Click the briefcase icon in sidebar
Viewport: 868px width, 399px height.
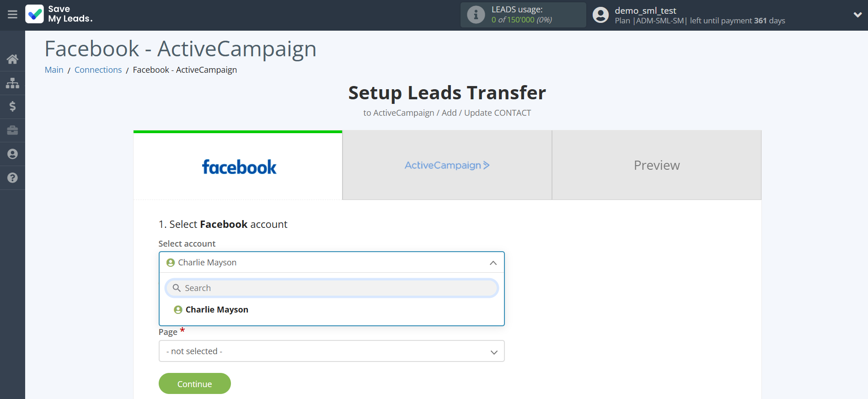pyautogui.click(x=12, y=130)
